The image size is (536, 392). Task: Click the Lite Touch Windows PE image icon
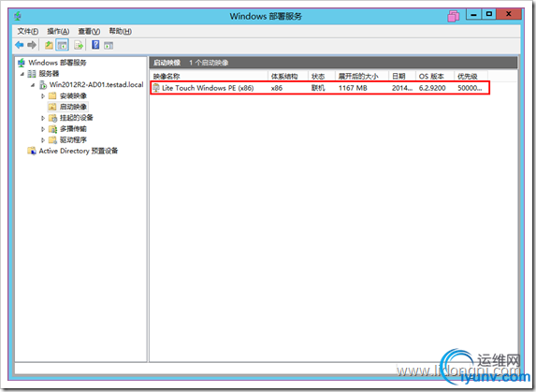pos(156,88)
